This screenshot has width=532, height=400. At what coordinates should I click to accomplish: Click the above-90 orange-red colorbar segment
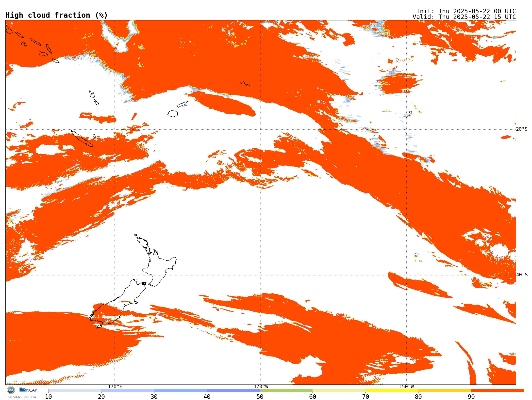pos(498,391)
